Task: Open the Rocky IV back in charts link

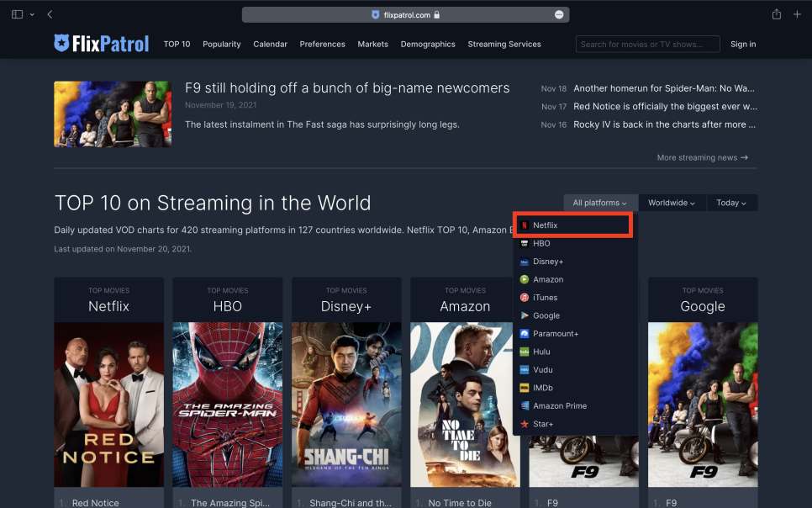Action: click(x=664, y=124)
